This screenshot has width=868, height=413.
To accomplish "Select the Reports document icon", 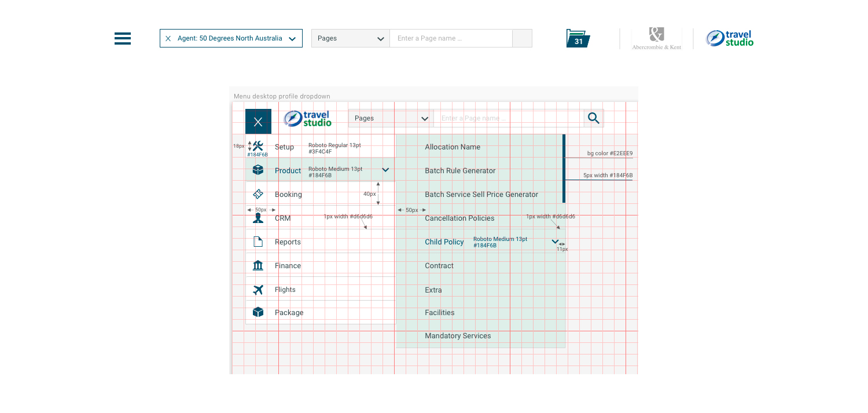I will pyautogui.click(x=258, y=242).
